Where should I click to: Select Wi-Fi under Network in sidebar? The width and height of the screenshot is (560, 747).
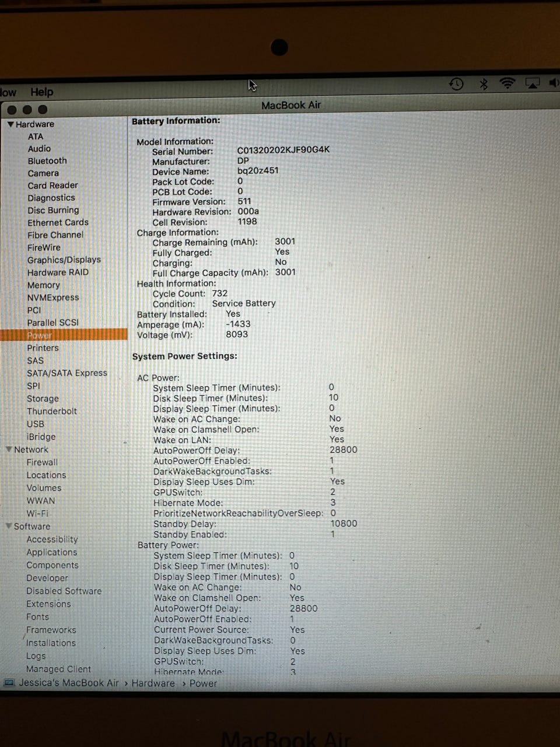coord(37,514)
